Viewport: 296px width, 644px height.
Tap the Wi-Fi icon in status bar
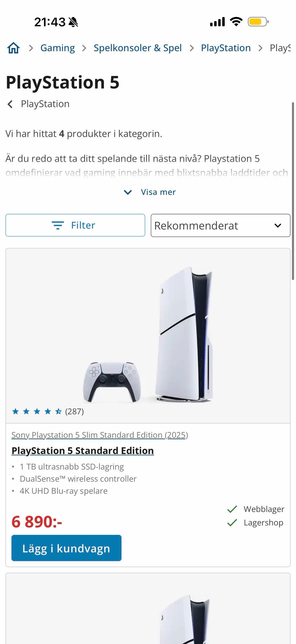pos(236,22)
